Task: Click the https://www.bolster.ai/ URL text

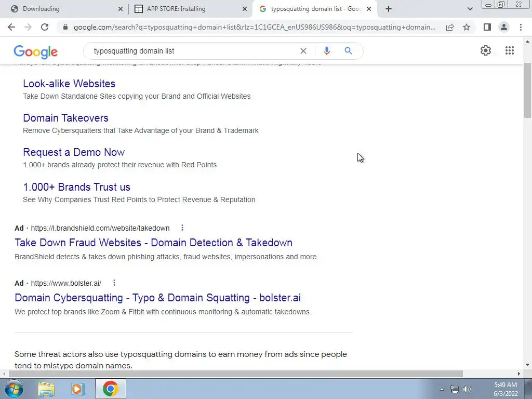Action: point(66,283)
